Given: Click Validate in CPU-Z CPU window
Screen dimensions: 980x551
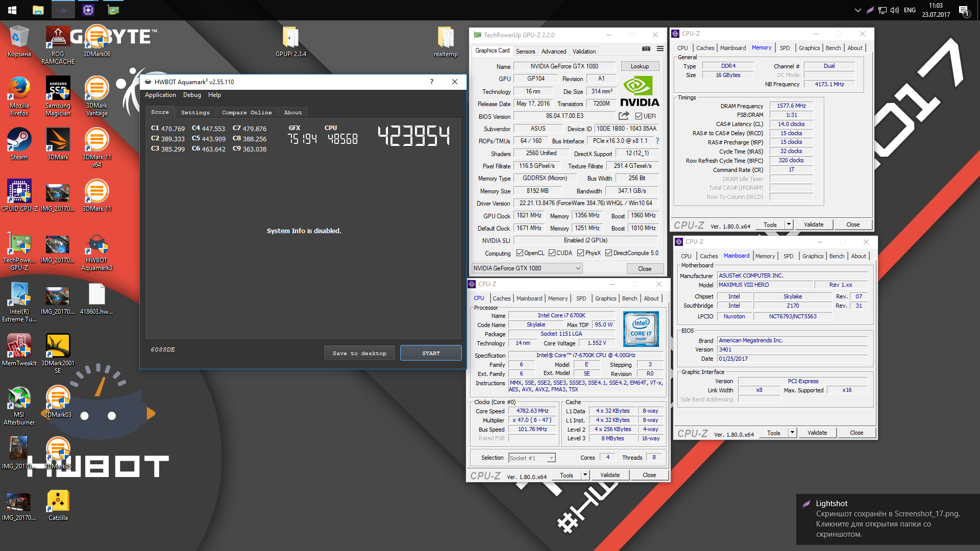Looking at the screenshot, I should pyautogui.click(x=610, y=475).
